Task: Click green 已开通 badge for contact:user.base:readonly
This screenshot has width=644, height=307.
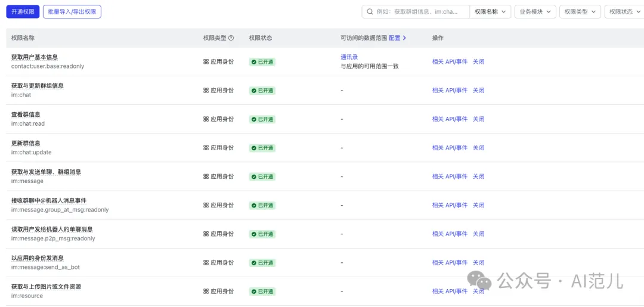Action: (x=262, y=62)
